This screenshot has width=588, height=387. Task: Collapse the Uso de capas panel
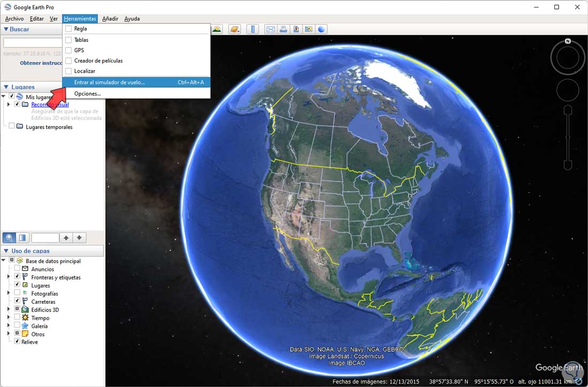[x=6, y=251]
